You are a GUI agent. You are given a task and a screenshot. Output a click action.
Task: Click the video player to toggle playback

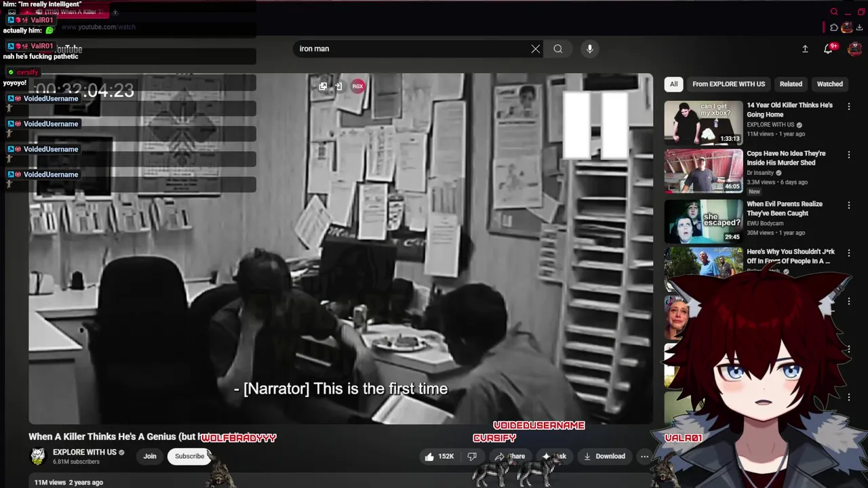coord(340,249)
